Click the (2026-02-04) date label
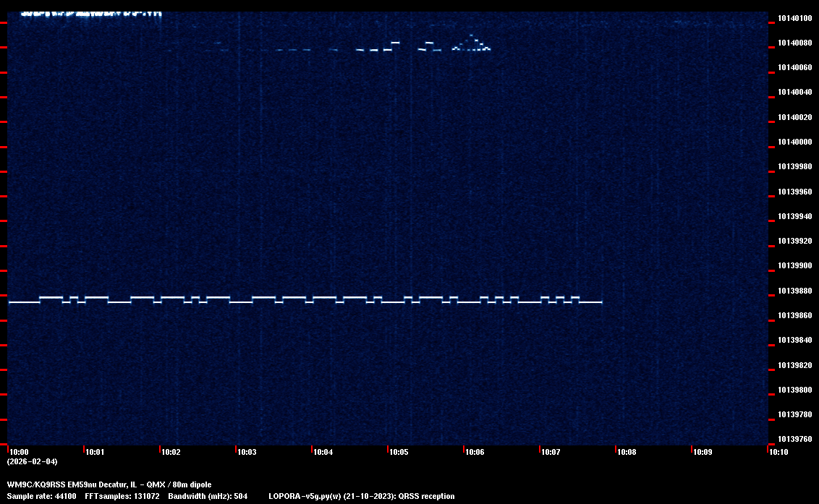This screenshot has height=504, width=819. tap(32, 461)
